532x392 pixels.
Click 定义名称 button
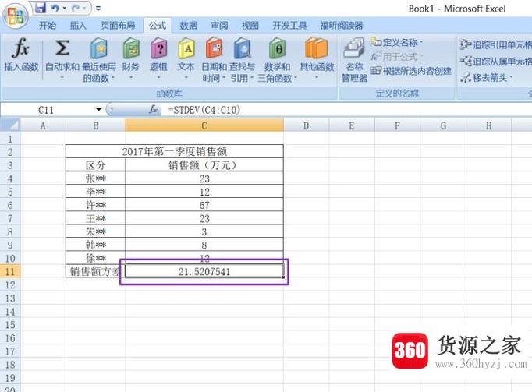pos(396,42)
